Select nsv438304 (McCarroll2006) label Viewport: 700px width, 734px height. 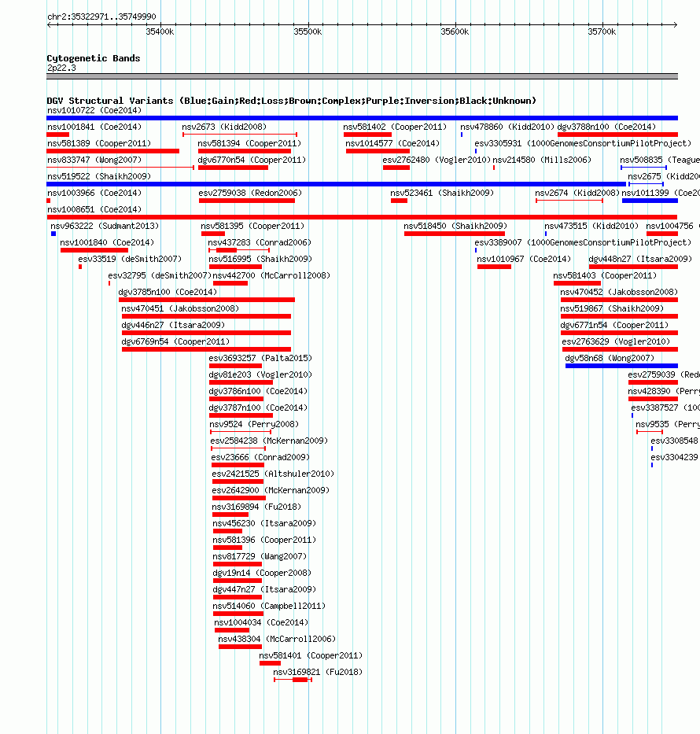pos(277,639)
